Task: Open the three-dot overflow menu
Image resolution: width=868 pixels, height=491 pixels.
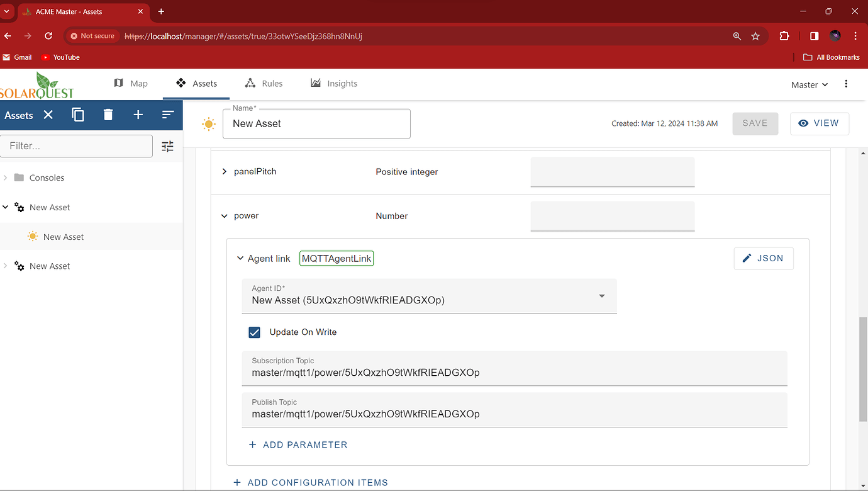Action: [x=846, y=83]
